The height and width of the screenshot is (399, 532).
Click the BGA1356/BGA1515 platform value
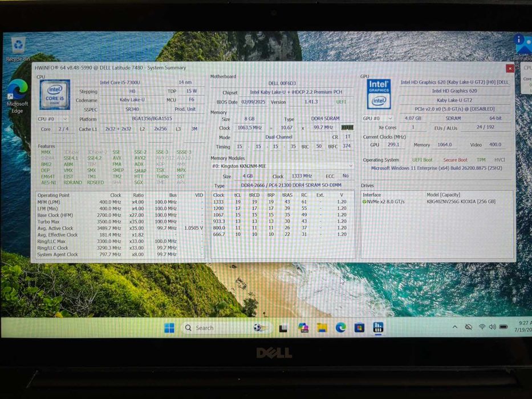click(x=152, y=119)
